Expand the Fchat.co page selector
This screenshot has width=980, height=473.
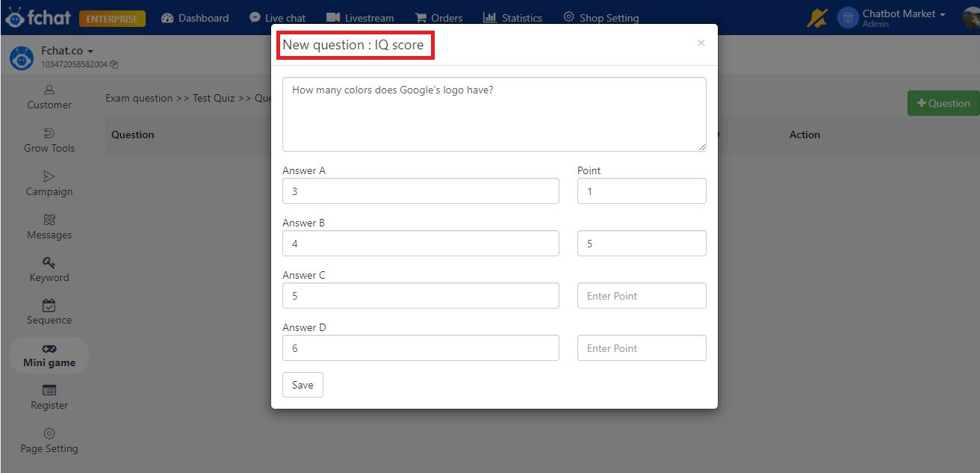pos(67,51)
